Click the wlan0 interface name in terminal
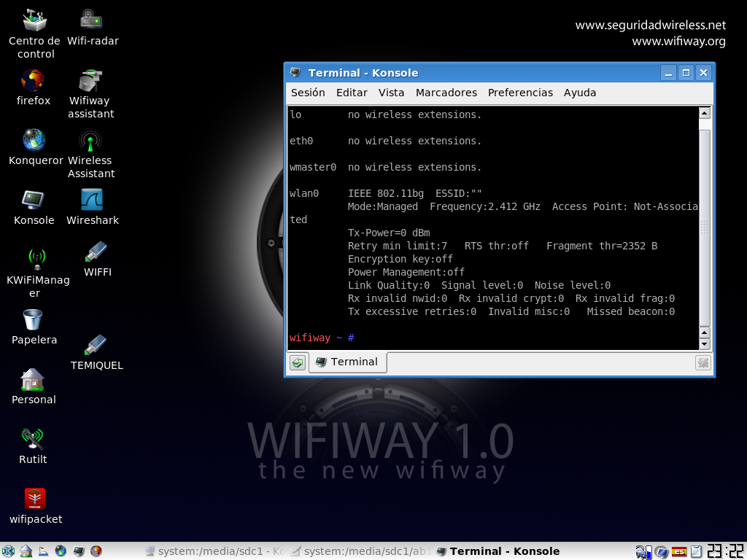This screenshot has width=747, height=560. coord(304,193)
